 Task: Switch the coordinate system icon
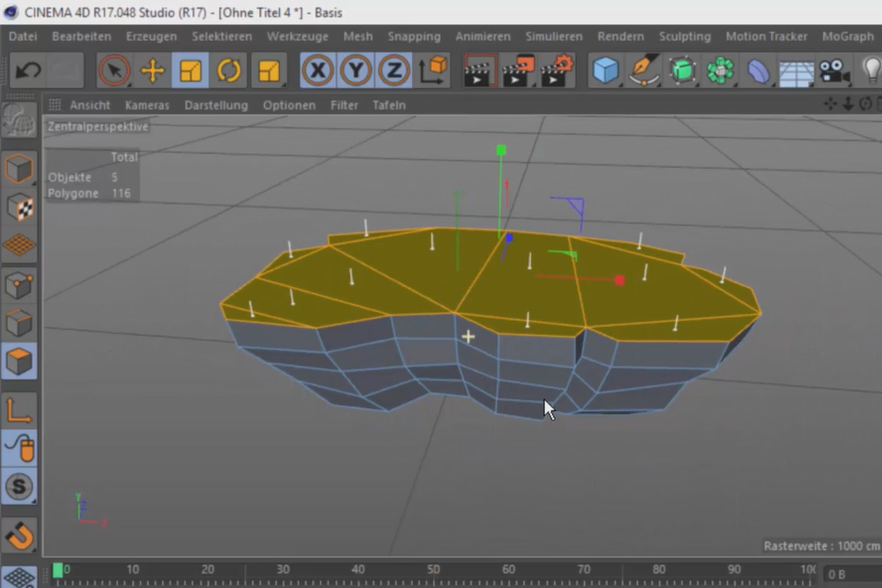pos(434,71)
